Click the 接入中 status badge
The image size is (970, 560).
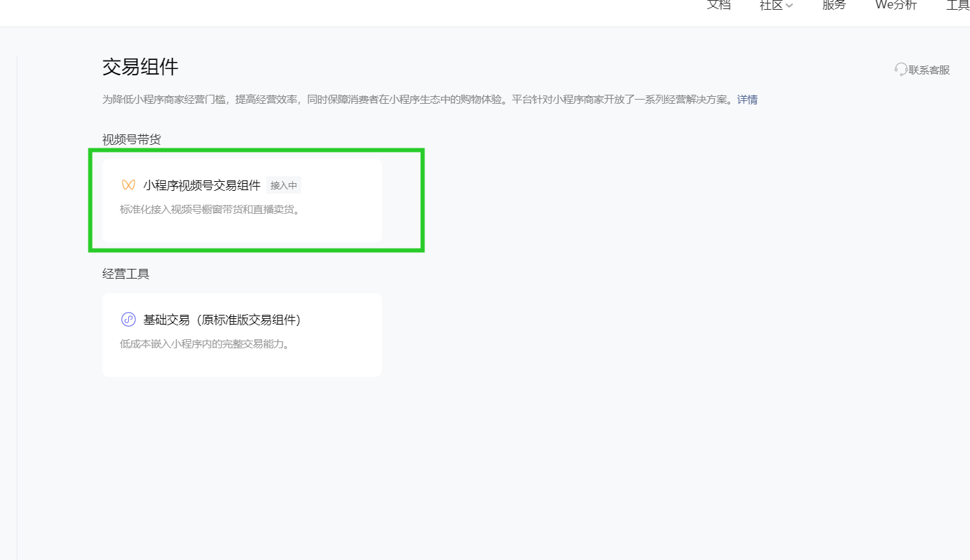point(284,185)
